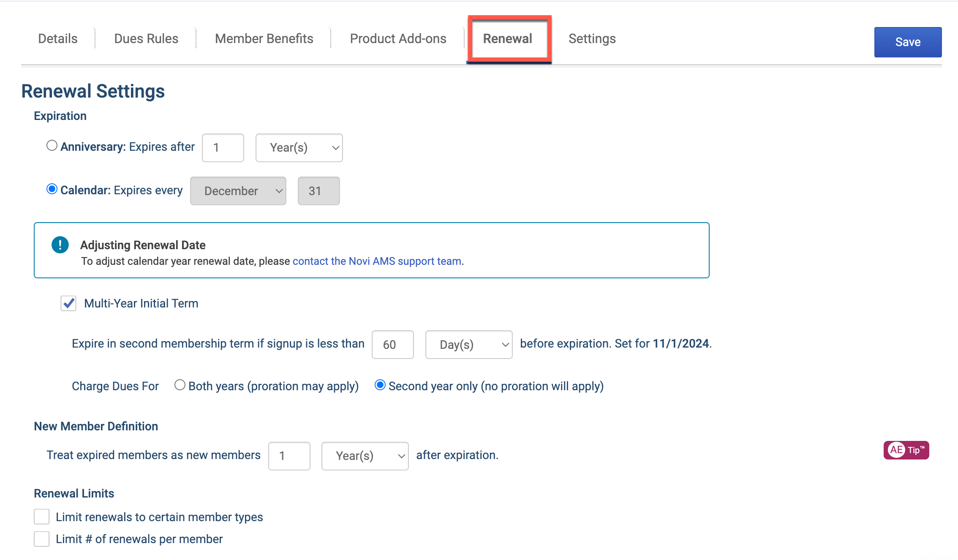Open the December month dropdown
Image resolution: width=958 pixels, height=560 pixels.
click(x=238, y=191)
